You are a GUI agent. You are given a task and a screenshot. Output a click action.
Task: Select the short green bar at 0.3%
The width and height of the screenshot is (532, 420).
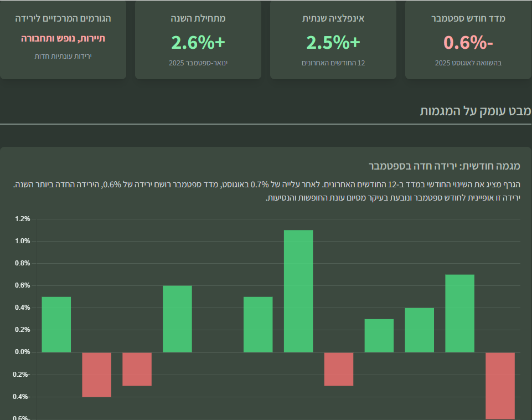[x=379, y=335]
